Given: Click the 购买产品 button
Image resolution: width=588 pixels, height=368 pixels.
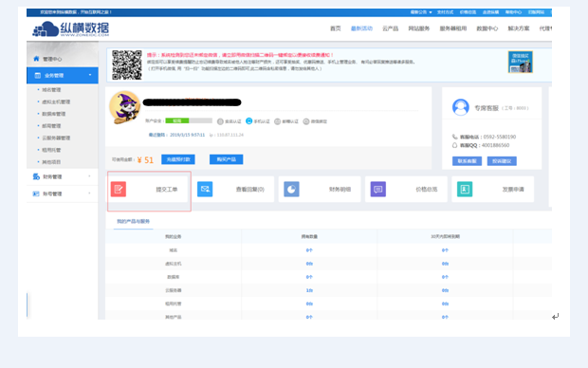Looking at the screenshot, I should pos(226,159).
